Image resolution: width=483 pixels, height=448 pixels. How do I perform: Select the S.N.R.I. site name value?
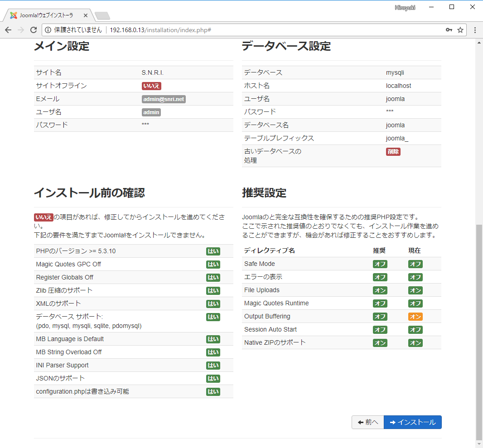153,72
